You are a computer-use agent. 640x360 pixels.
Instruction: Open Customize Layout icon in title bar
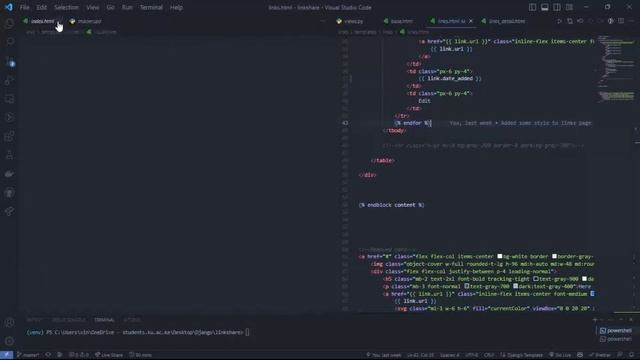[x=569, y=7]
